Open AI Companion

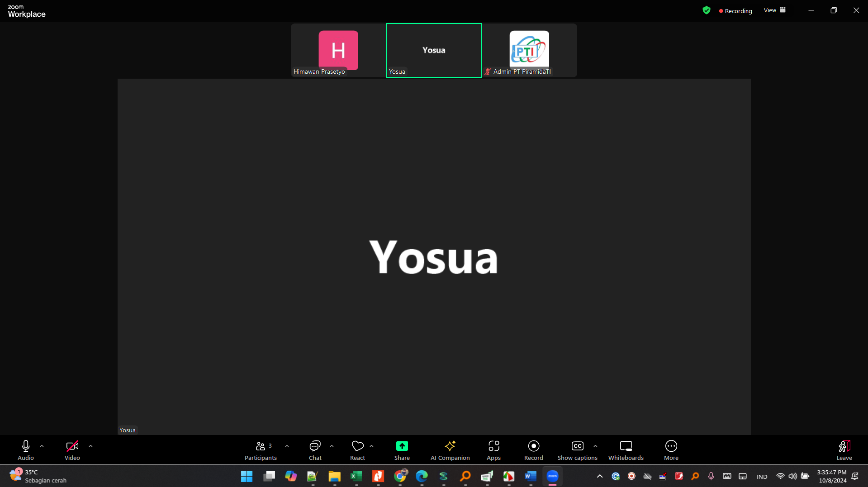(x=450, y=450)
